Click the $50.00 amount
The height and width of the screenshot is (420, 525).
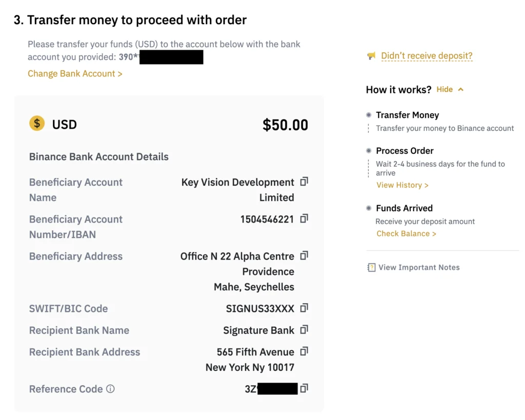(x=285, y=125)
